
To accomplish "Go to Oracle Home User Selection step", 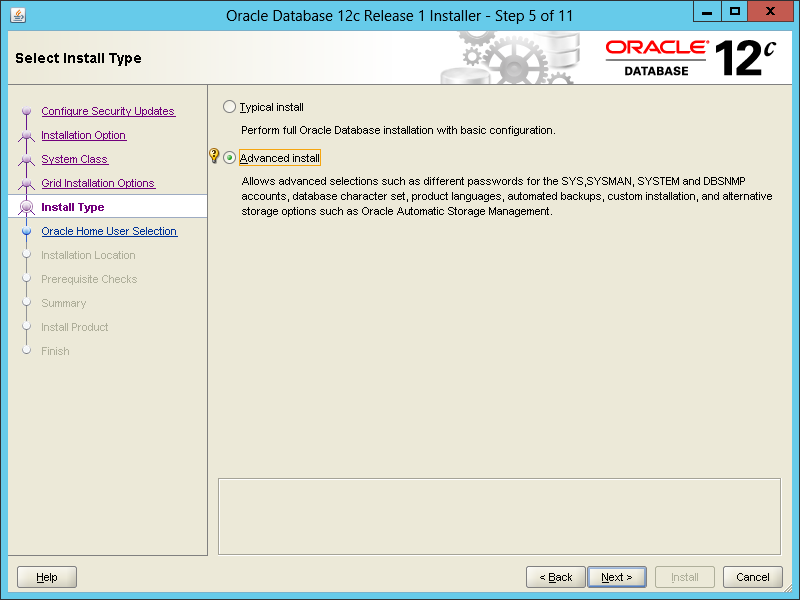I will coord(109,231).
